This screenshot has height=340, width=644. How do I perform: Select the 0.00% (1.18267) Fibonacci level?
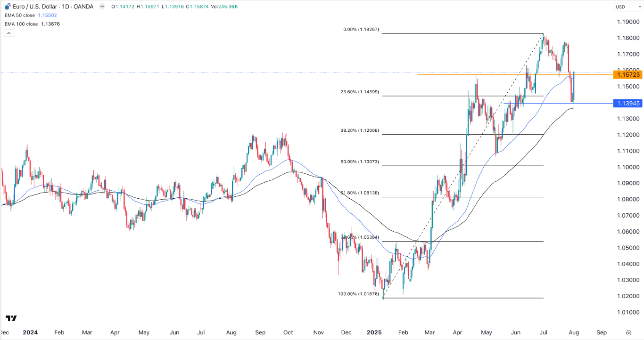pos(361,30)
